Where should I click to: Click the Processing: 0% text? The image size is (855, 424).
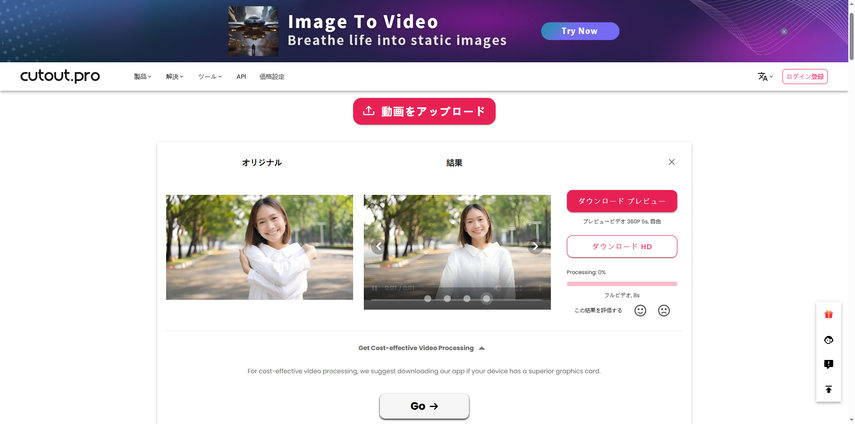[586, 272]
